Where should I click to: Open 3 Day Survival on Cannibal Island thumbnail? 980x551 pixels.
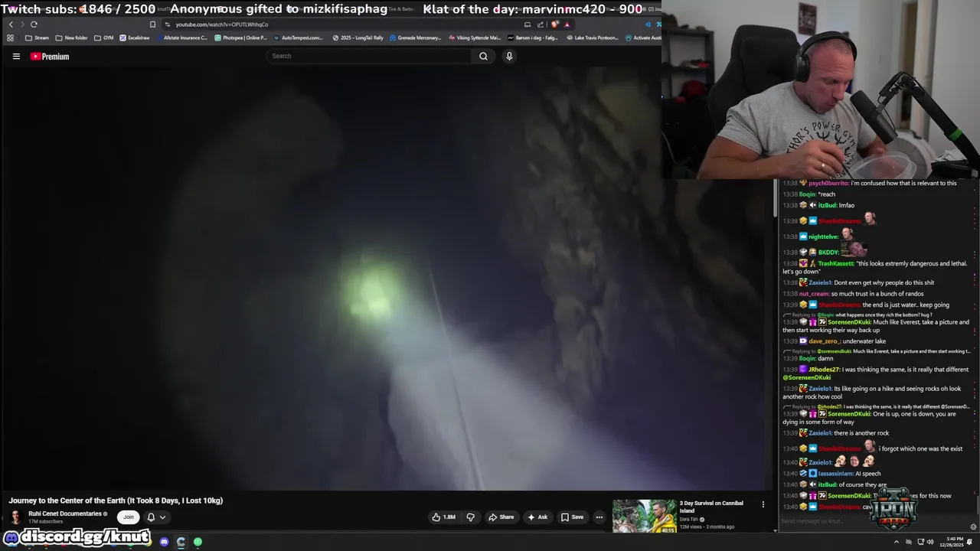pyautogui.click(x=644, y=516)
